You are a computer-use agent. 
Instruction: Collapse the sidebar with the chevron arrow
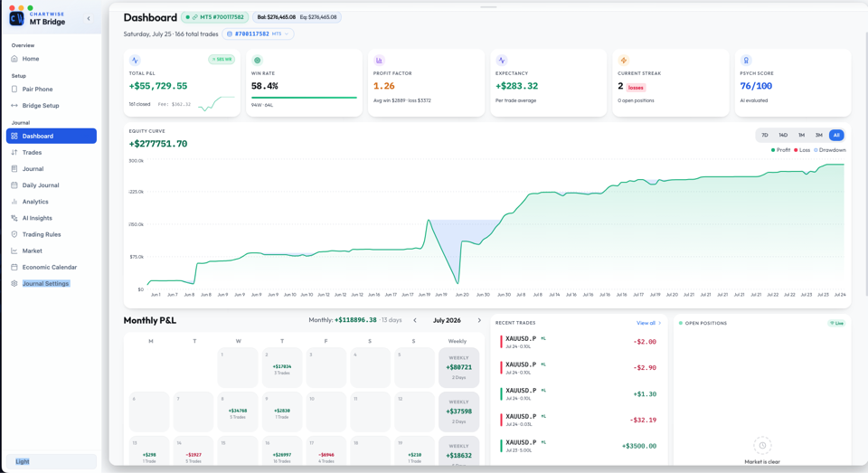[89, 18]
